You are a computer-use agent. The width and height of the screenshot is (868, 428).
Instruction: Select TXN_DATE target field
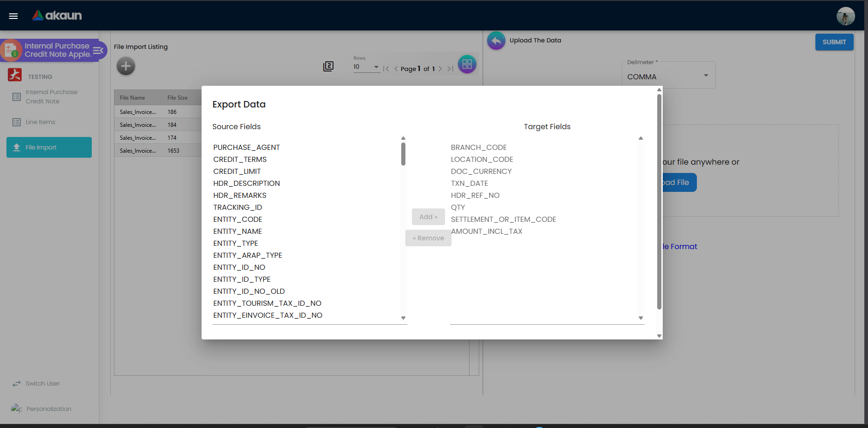tap(544, 184)
